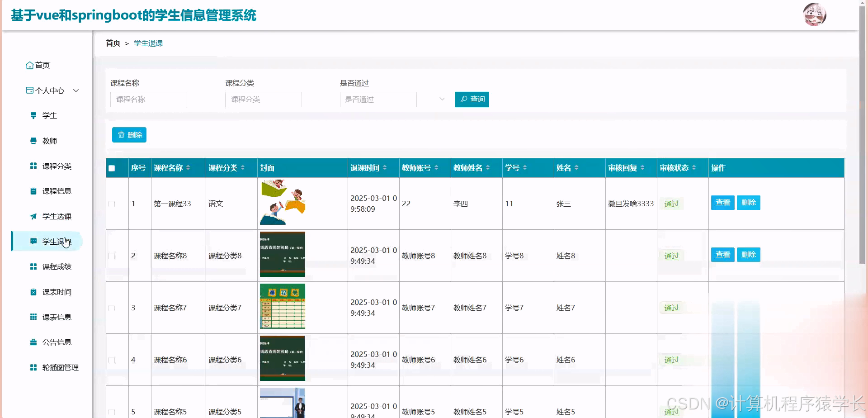This screenshot has width=868, height=418.
Task: Check the row checkbox for 第一课程33
Action: (x=112, y=204)
